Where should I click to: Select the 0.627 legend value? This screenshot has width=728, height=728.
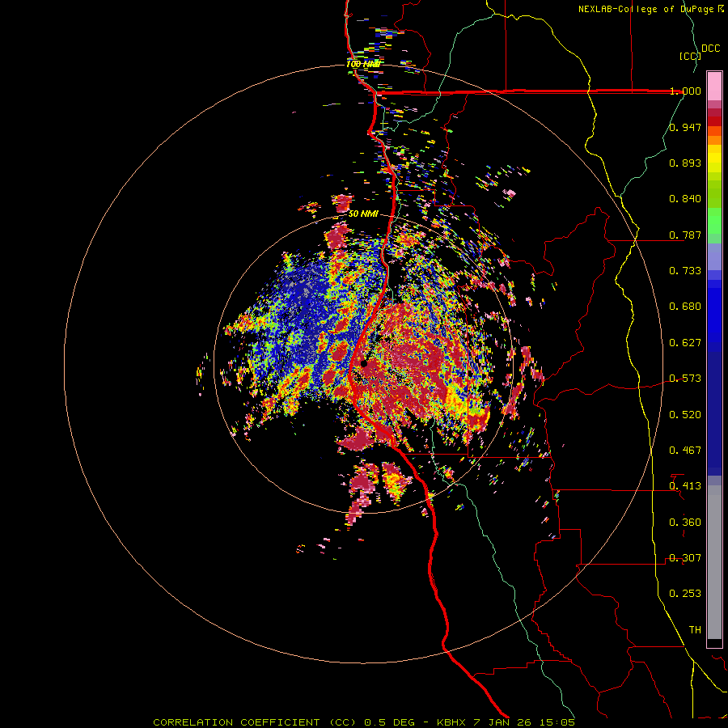[685, 343]
